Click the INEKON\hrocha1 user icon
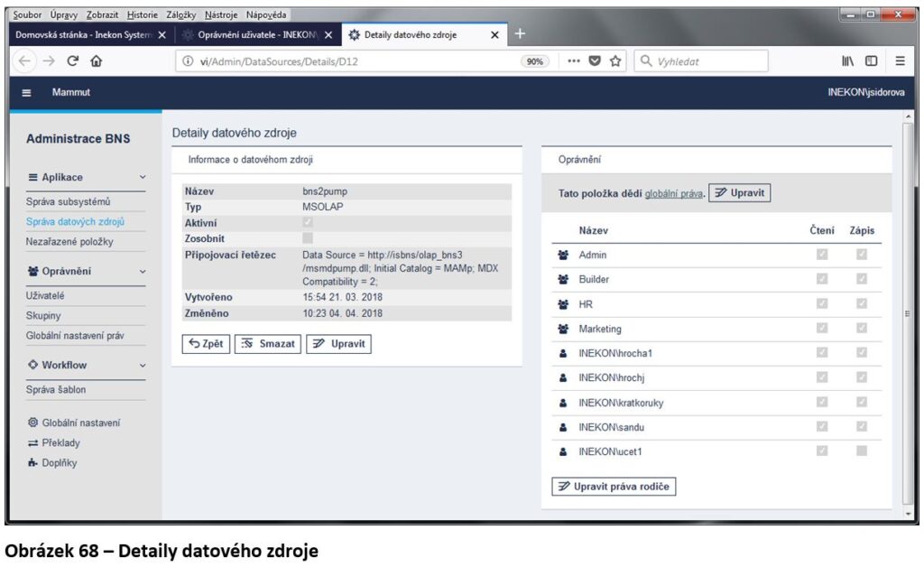Image resolution: width=924 pixels, height=567 pixels. (x=563, y=353)
